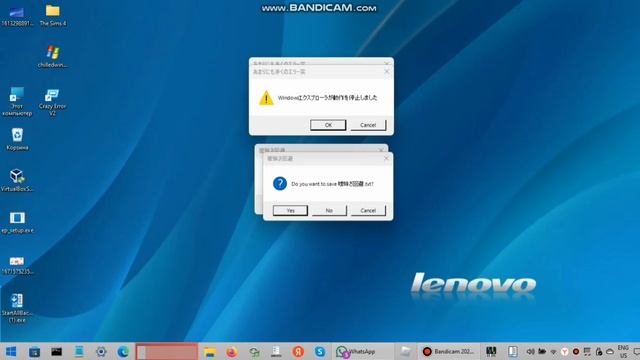Launch Microsoft Edge from the taskbar

tap(123, 351)
